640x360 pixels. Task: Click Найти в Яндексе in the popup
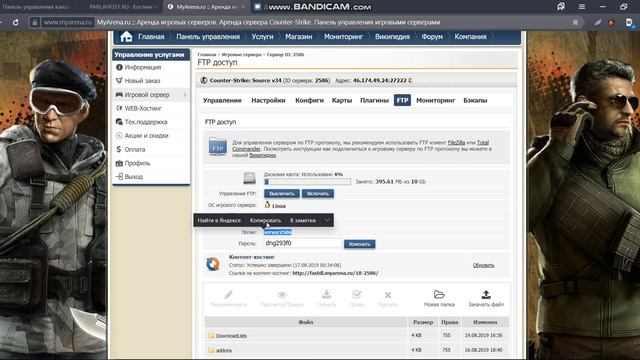[x=219, y=220]
